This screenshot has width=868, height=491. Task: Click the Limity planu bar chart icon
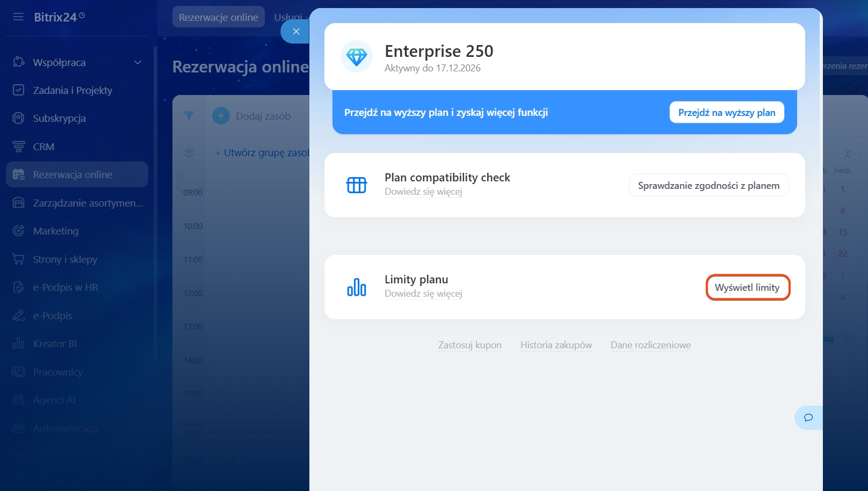356,287
